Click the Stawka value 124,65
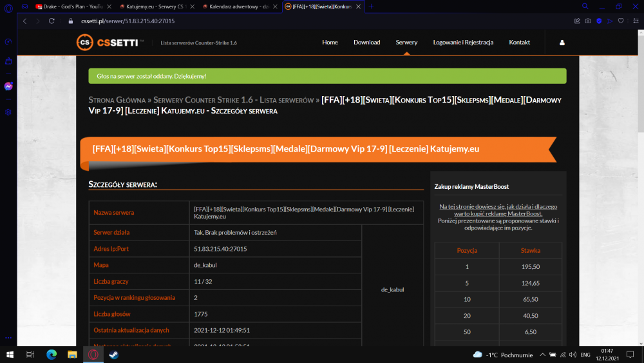Screen dimensions: 644x363 pos(530,283)
